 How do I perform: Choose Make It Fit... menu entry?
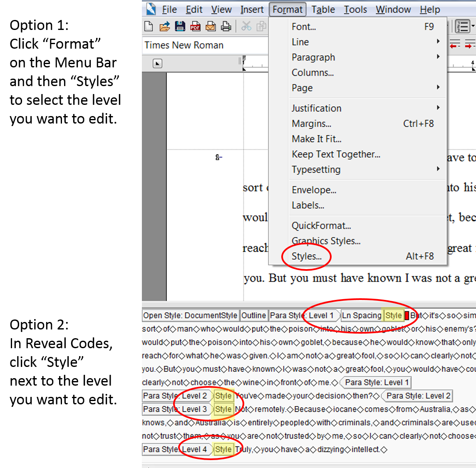[316, 139]
